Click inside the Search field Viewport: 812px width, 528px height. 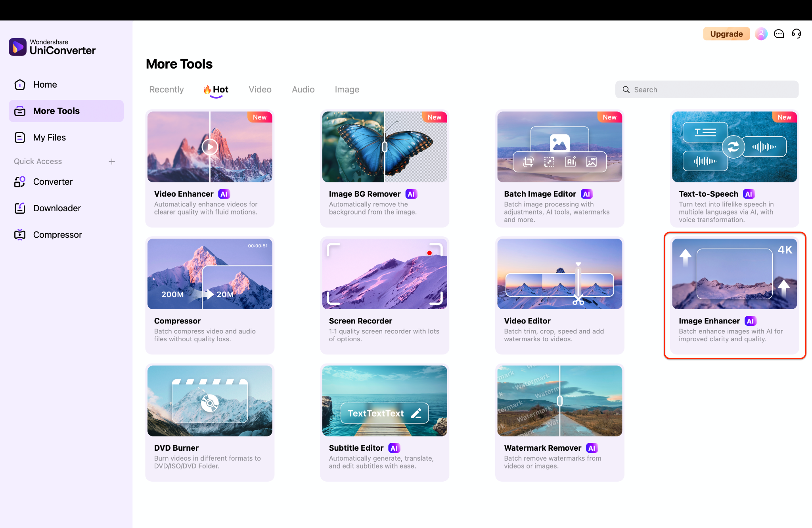pos(707,90)
